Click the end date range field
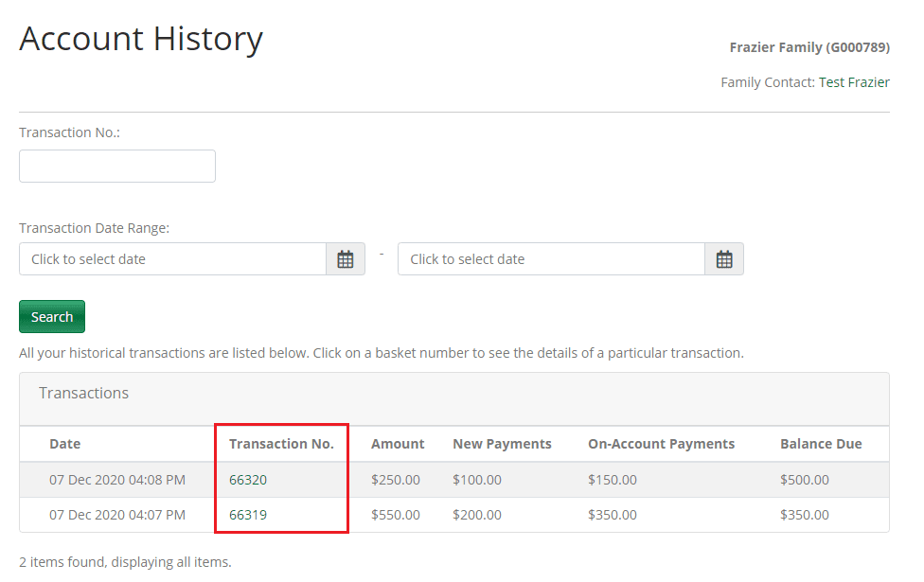The width and height of the screenshot is (924, 582). [551, 259]
